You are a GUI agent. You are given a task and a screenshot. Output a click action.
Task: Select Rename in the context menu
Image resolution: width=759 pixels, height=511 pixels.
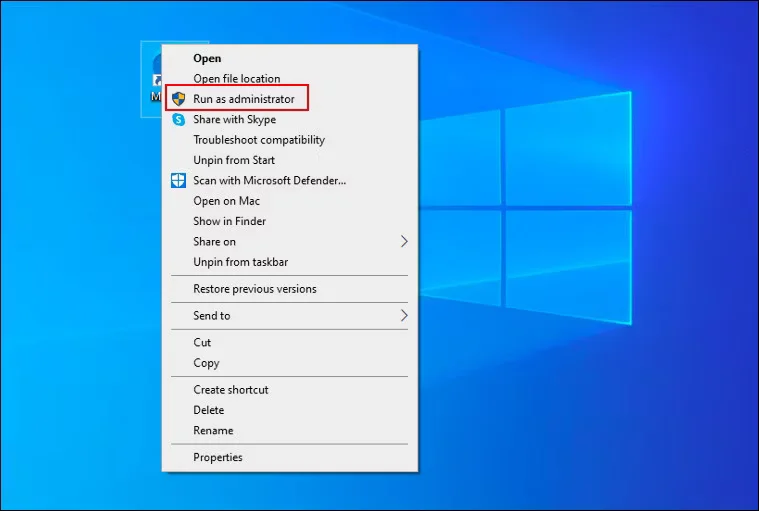click(x=213, y=431)
